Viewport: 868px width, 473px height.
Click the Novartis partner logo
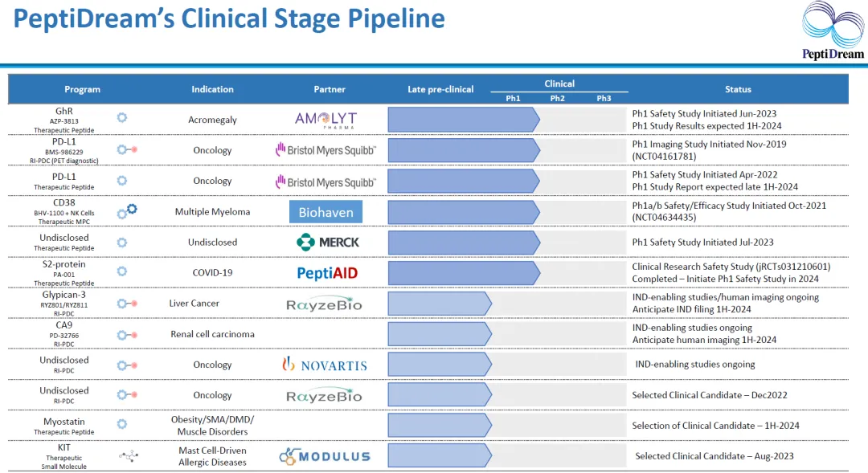click(325, 365)
